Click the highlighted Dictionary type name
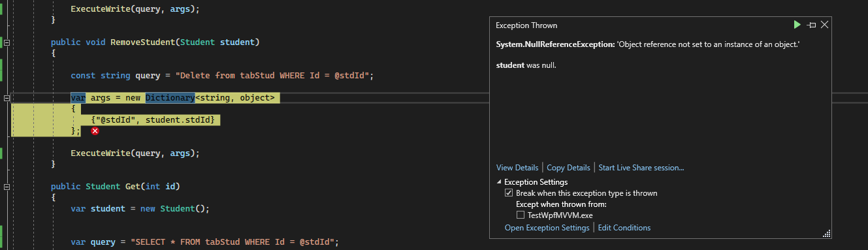The width and height of the screenshot is (868, 250). (x=170, y=98)
